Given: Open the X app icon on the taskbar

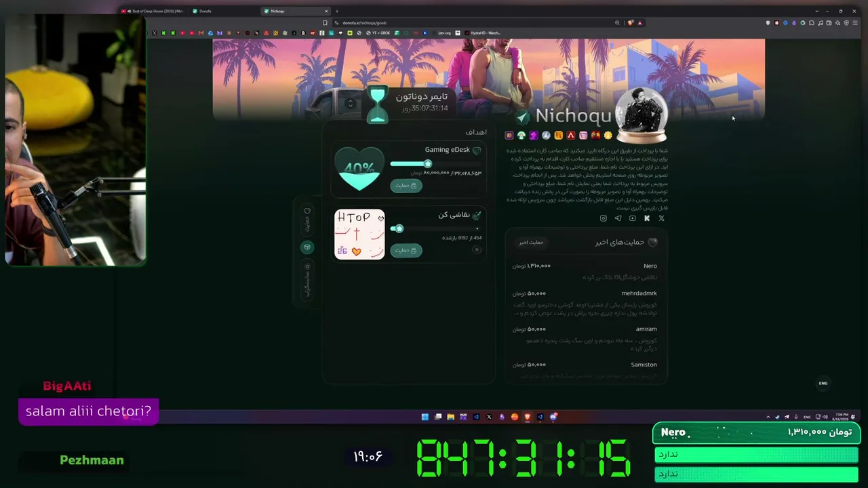Looking at the screenshot, I should (489, 417).
